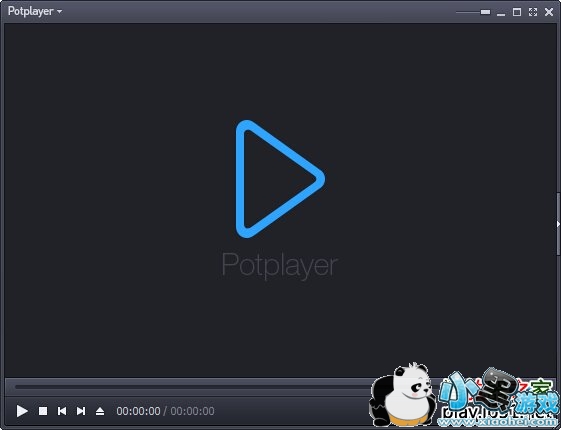Click the total duration 00:00:00 display
Viewport: 561px width, 430px height.
tap(192, 411)
